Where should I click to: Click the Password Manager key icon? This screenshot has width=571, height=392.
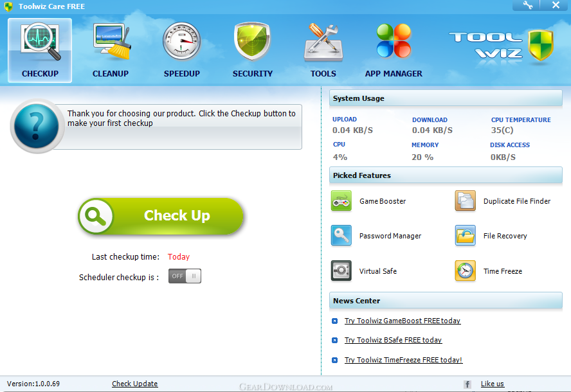(x=341, y=235)
